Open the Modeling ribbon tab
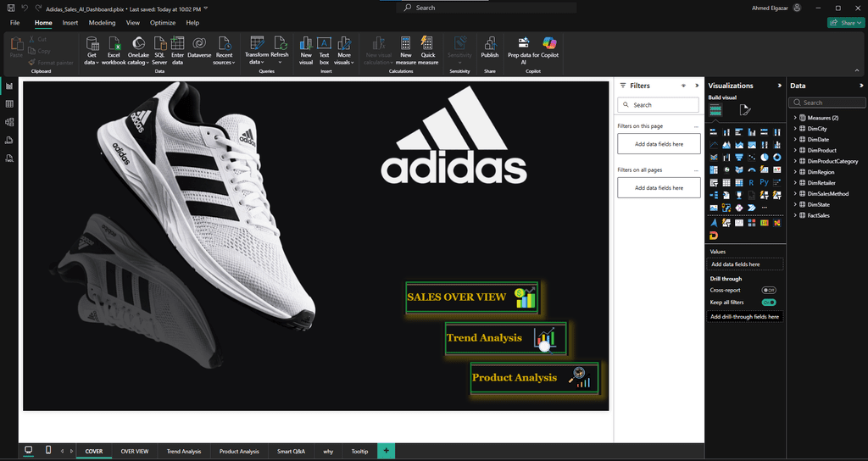The width and height of the screenshot is (868, 461). tap(102, 23)
